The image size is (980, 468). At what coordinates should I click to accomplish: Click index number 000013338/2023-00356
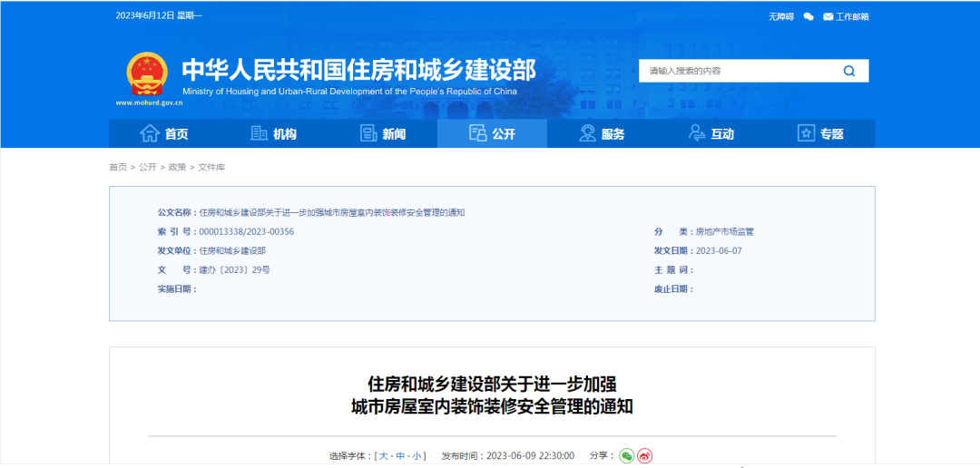click(246, 232)
